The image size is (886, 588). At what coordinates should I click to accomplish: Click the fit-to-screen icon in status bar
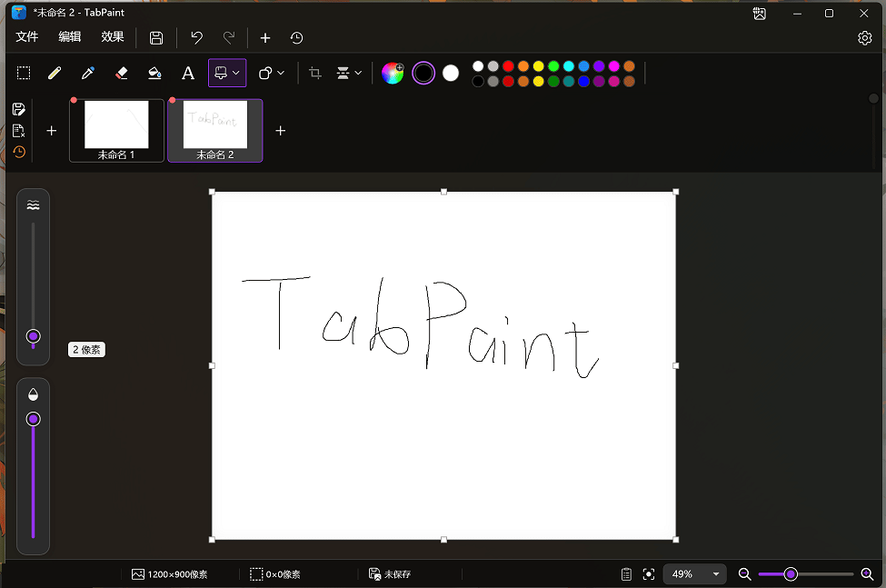click(x=649, y=573)
